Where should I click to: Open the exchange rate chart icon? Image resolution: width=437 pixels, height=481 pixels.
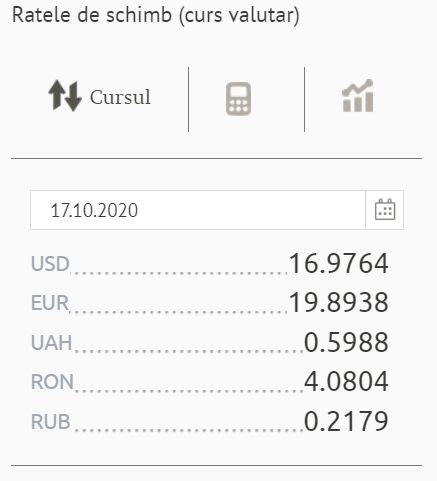pos(358,96)
